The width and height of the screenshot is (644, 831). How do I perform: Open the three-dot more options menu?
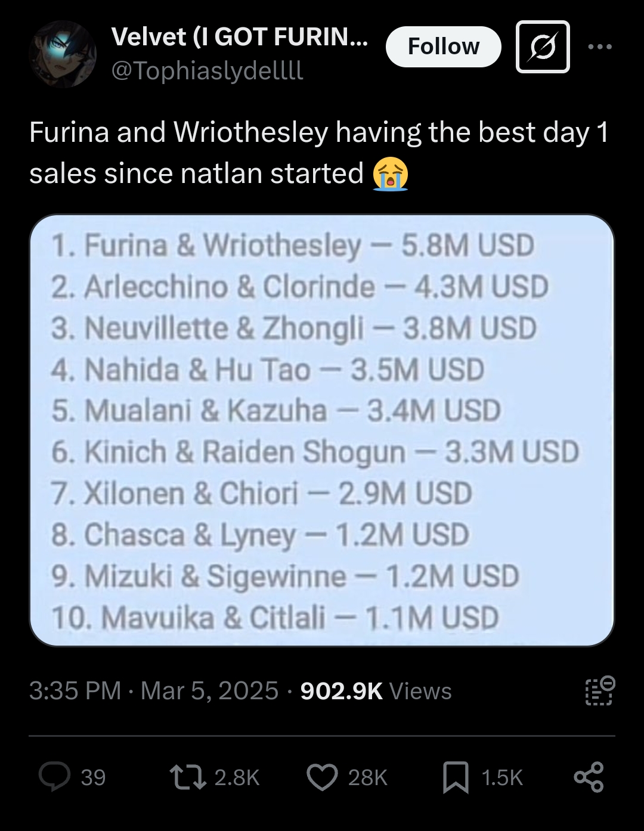[599, 46]
